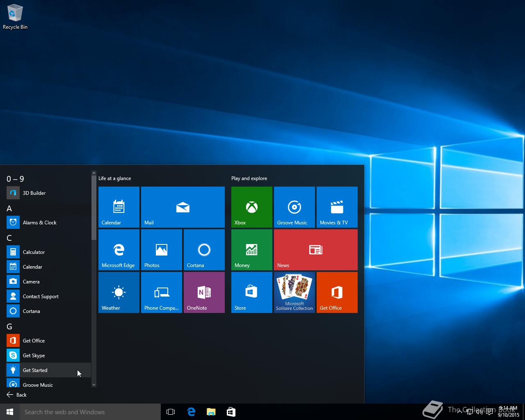Open Store from the taskbar
Image resolution: width=525 pixels, height=420 pixels.
pyautogui.click(x=231, y=412)
